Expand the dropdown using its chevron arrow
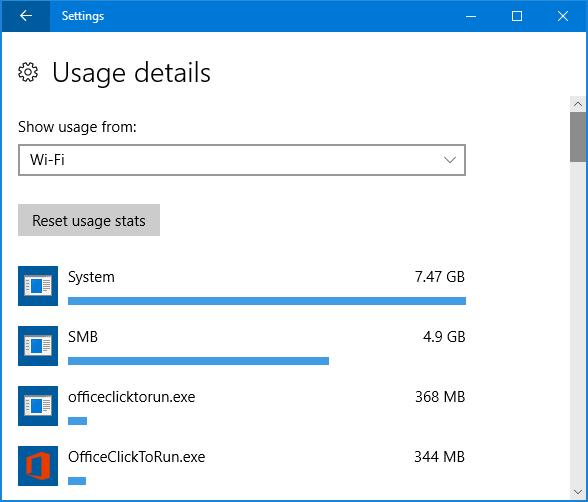588x502 pixels. tap(450, 160)
